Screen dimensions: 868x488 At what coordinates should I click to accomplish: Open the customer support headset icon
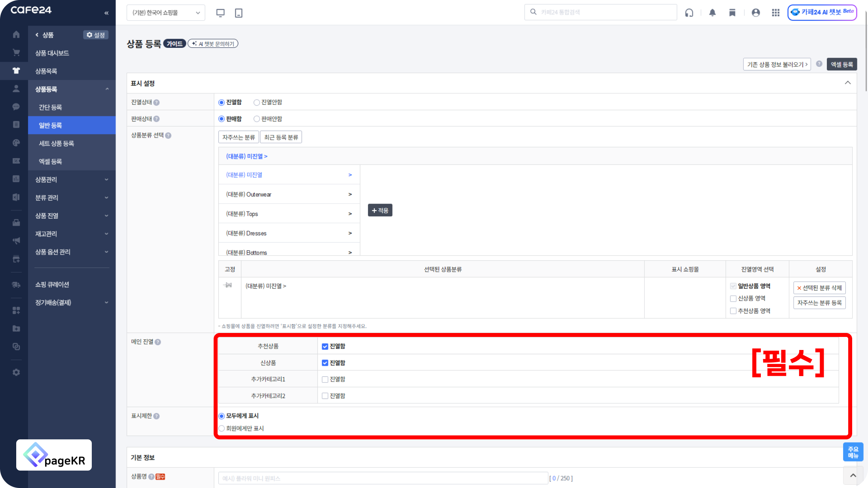689,13
